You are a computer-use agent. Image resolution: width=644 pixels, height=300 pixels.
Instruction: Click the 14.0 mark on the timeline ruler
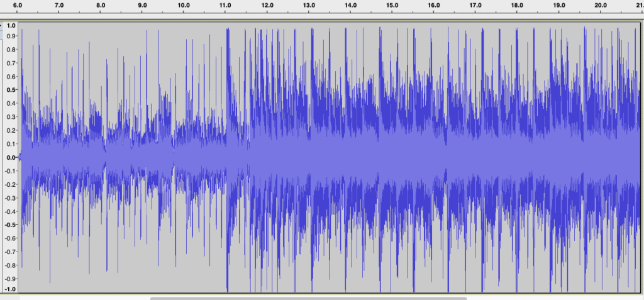coord(350,5)
